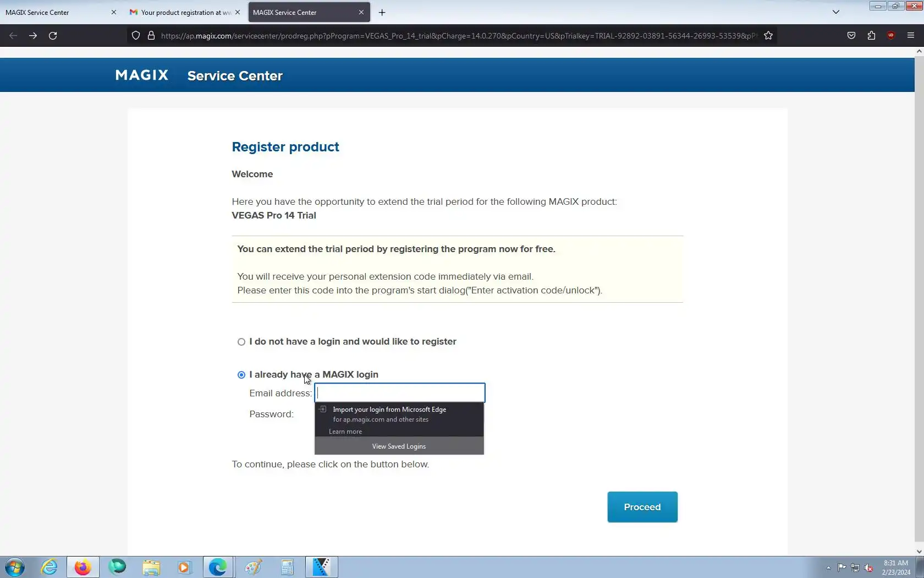Click the MAGIX logo in the header
924x578 pixels.
coord(142,75)
